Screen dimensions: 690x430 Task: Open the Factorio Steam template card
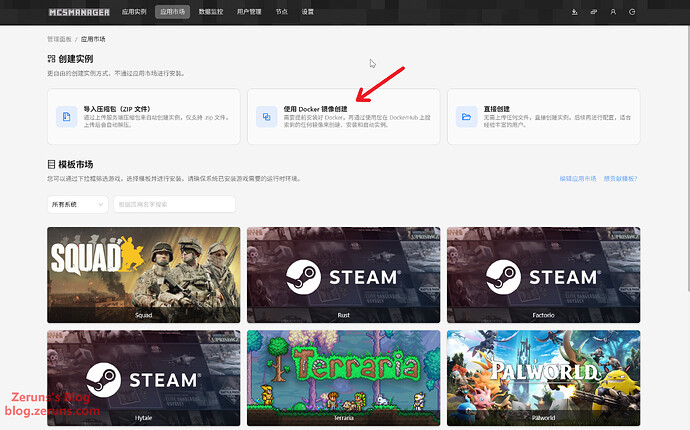pos(543,275)
